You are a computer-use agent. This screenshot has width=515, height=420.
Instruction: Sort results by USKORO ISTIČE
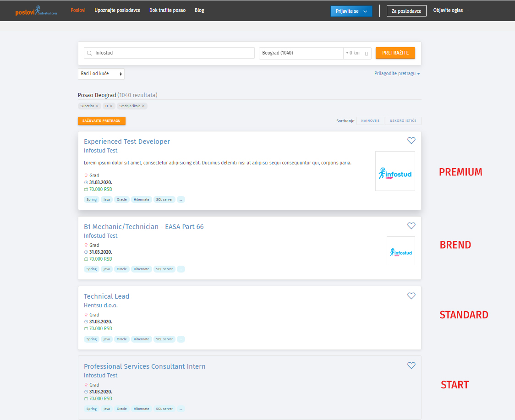403,121
